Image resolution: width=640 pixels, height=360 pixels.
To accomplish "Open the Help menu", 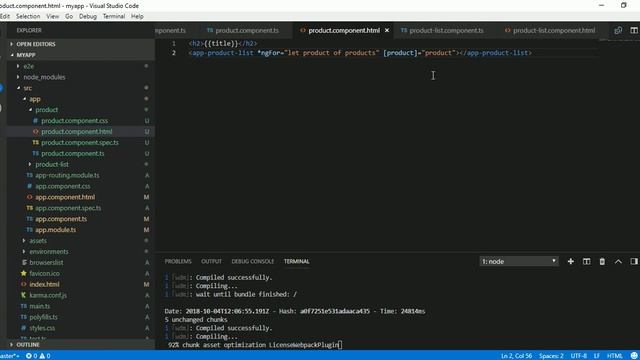I will coord(137,16).
